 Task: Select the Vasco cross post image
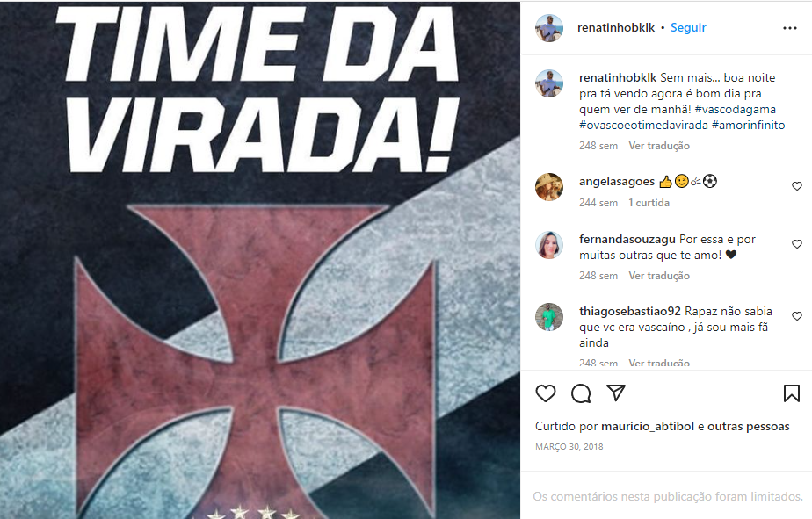point(260,260)
